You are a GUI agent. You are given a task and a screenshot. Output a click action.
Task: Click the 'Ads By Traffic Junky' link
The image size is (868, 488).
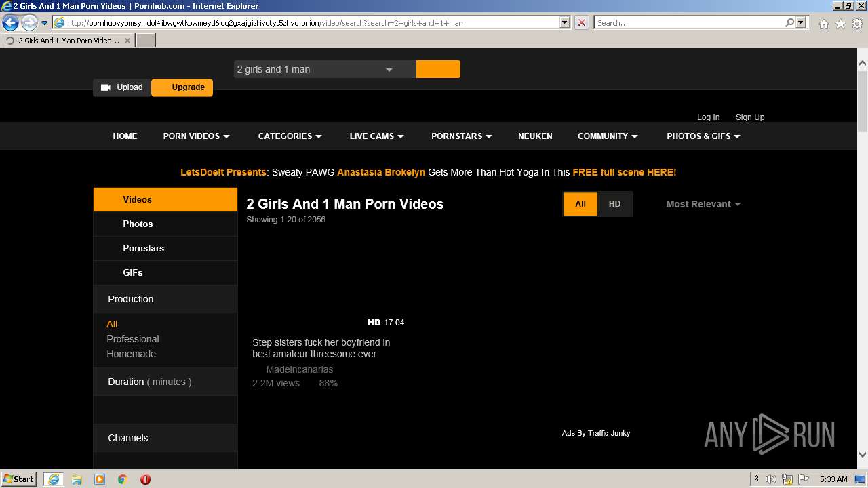(x=596, y=433)
